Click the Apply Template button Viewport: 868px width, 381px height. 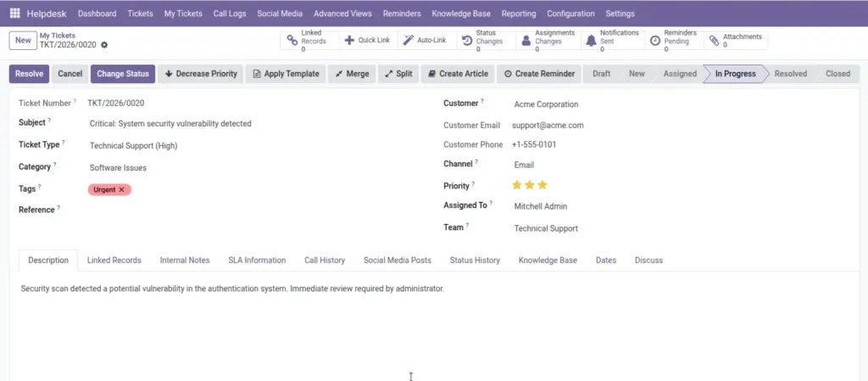click(286, 74)
